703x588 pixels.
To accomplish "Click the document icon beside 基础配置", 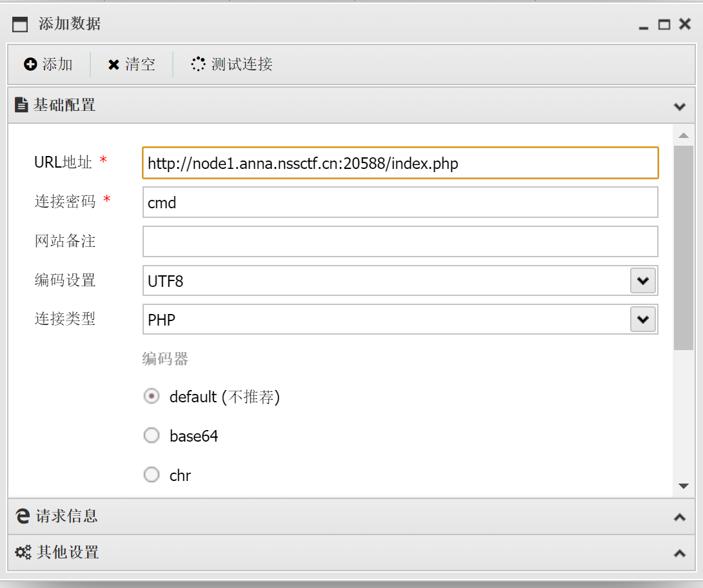I will coord(21,104).
